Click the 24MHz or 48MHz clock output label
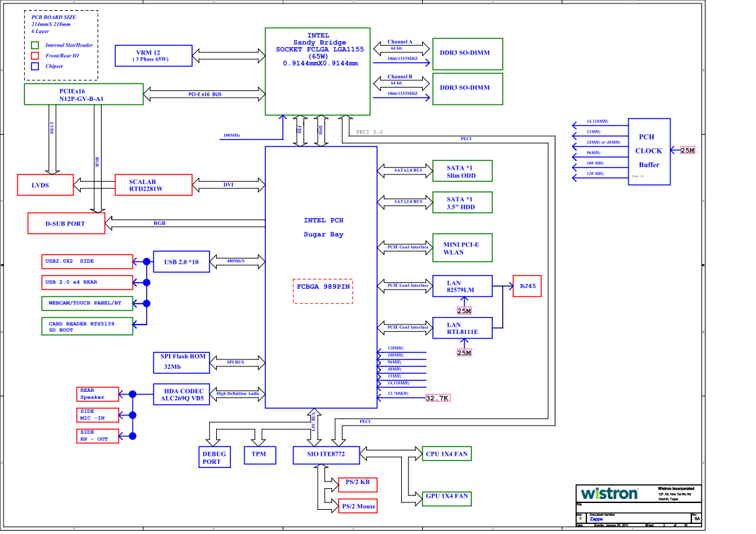This screenshot has width=756, height=534. [603, 142]
